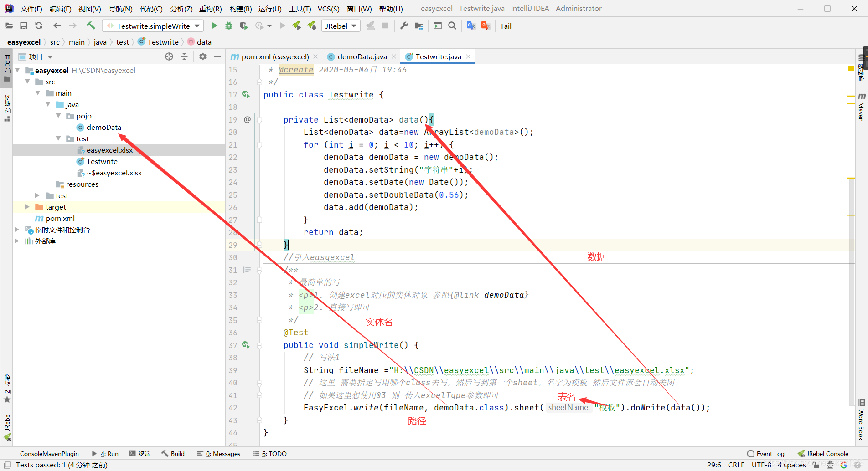This screenshot has width=868, height=471.
Task: Click the translate icon in toolbar
Action: pos(471,26)
